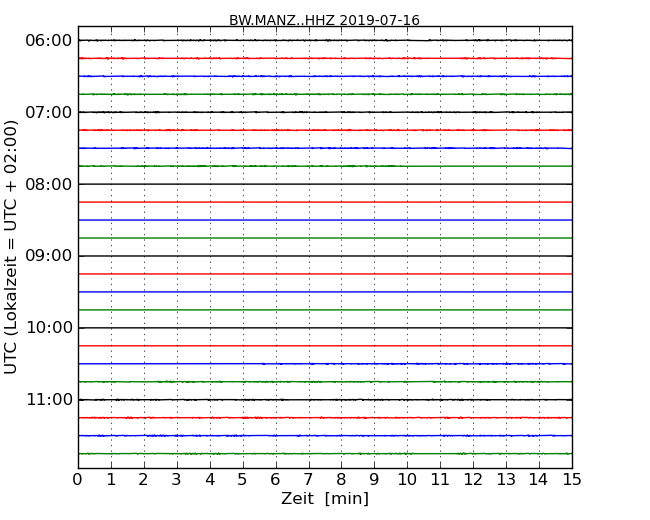
Task: Click x-axis tick label 1
Action: (111, 480)
